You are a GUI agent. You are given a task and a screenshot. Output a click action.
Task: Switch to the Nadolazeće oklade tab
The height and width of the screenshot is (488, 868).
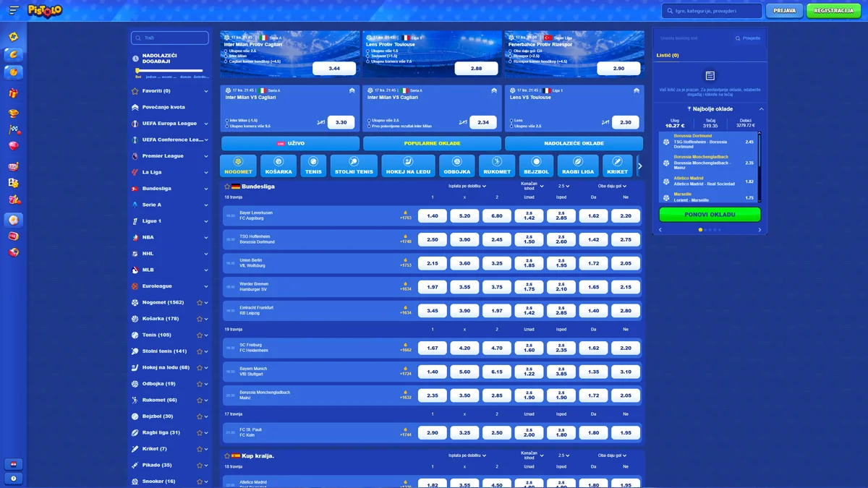click(x=574, y=143)
